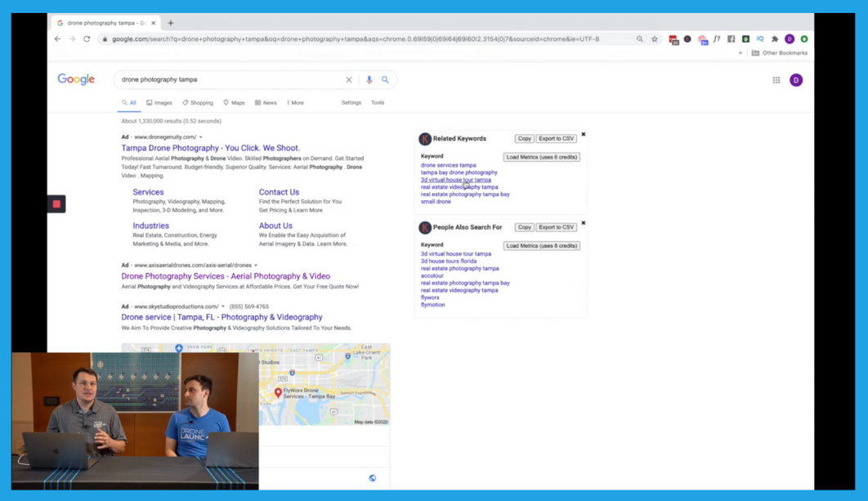Go to Google homepage via logo
This screenshot has width=868, height=501.
click(x=76, y=79)
